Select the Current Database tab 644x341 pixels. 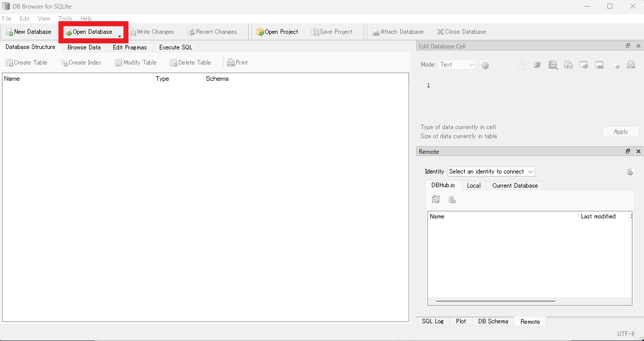[x=515, y=186]
